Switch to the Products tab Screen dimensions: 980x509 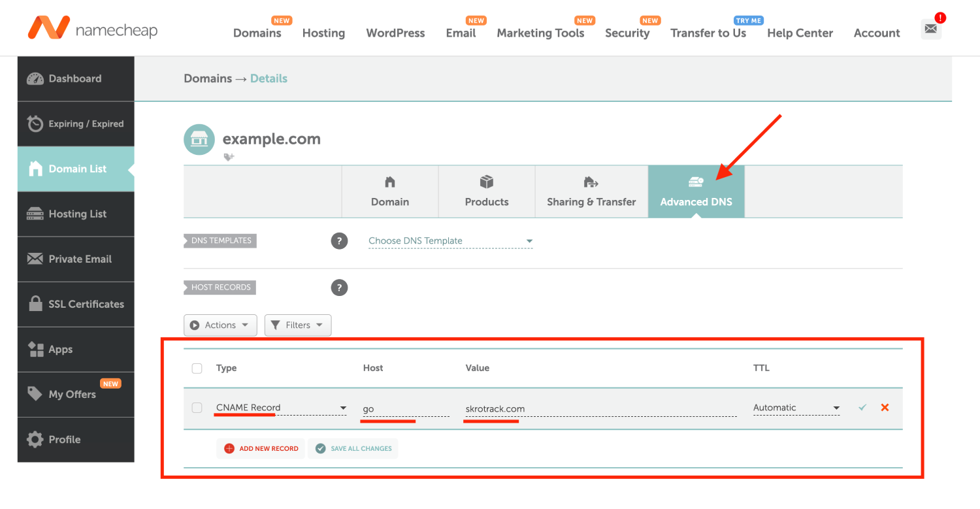487,191
